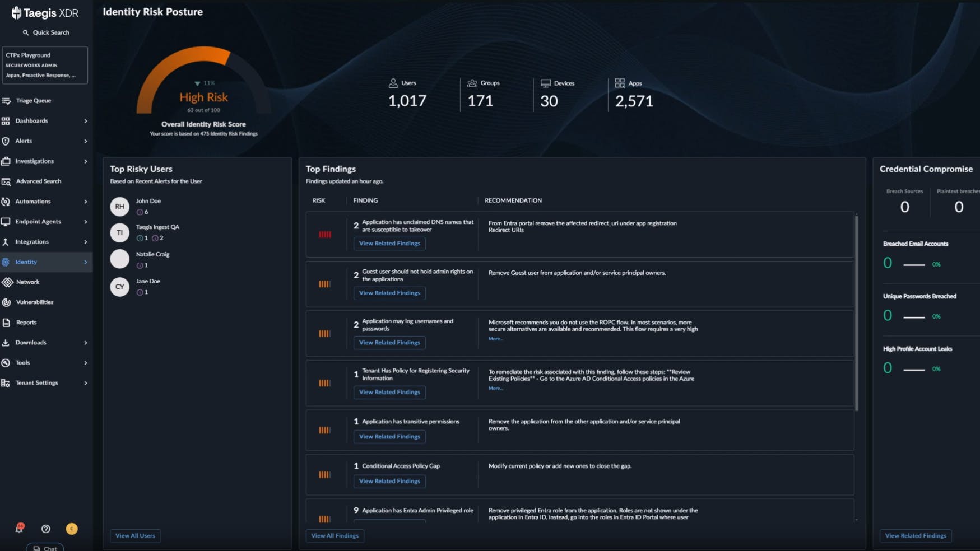
Task: Open the Vulnerabilities sidebar icon
Action: pos(6,302)
